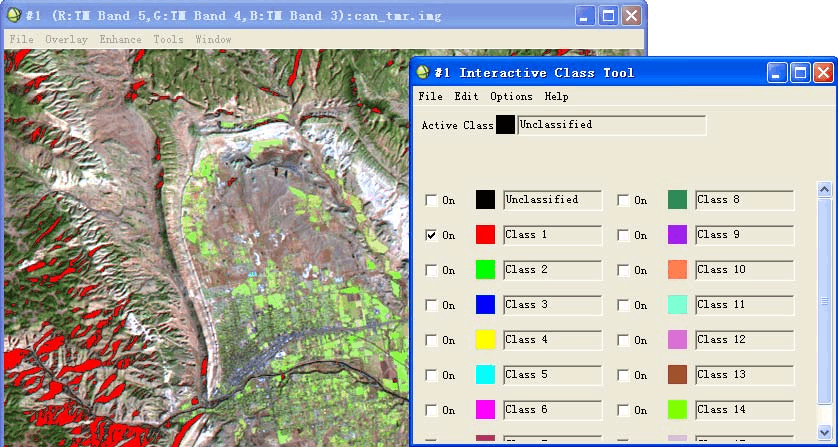Enable the On checkbox for Class 11
The height and width of the screenshot is (447, 838).
[x=623, y=305]
